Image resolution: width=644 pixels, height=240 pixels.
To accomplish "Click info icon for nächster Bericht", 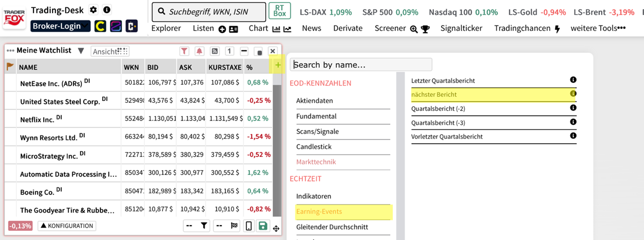I will click(573, 93).
